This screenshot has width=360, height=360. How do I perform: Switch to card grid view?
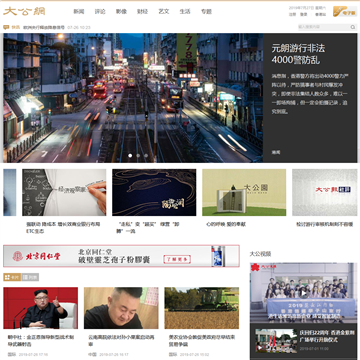click(x=12, y=277)
